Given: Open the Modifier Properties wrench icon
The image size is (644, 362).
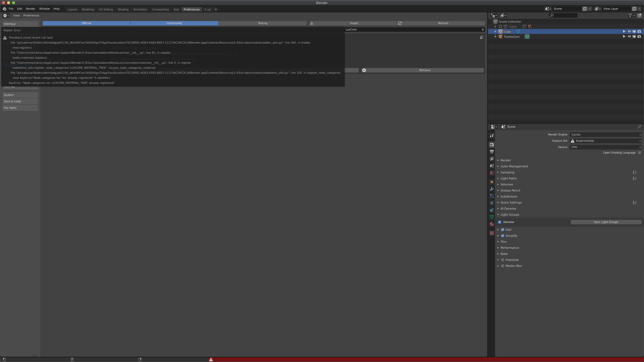Looking at the screenshot, I should [492, 189].
